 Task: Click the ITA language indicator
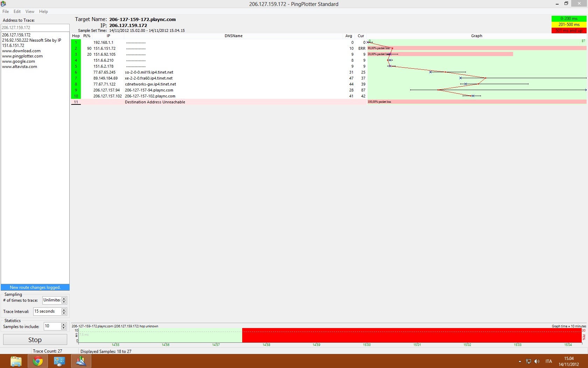pyautogui.click(x=548, y=361)
